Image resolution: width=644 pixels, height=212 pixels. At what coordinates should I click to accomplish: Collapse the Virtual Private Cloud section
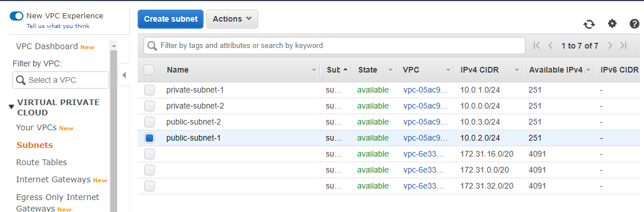11,107
